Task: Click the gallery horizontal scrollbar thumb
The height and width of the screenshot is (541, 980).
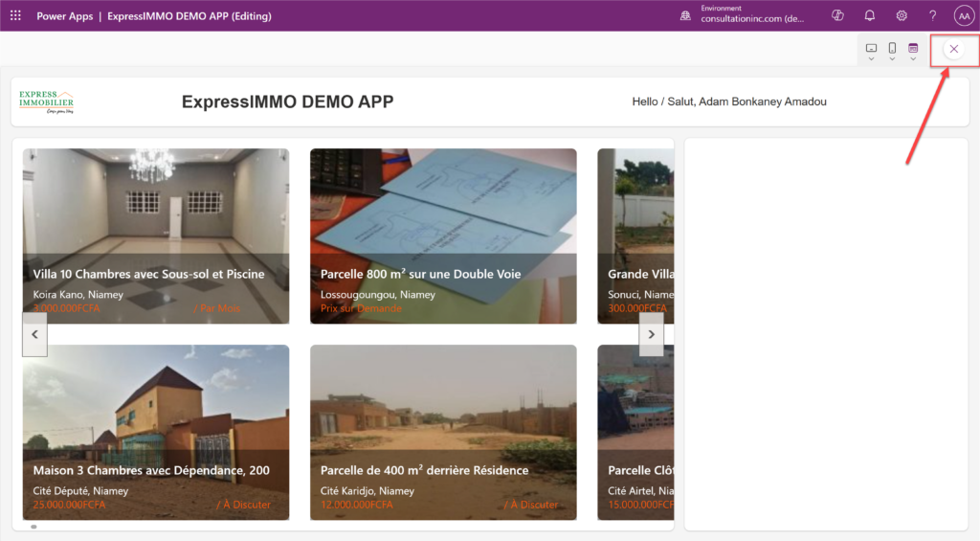Action: pyautogui.click(x=33, y=527)
